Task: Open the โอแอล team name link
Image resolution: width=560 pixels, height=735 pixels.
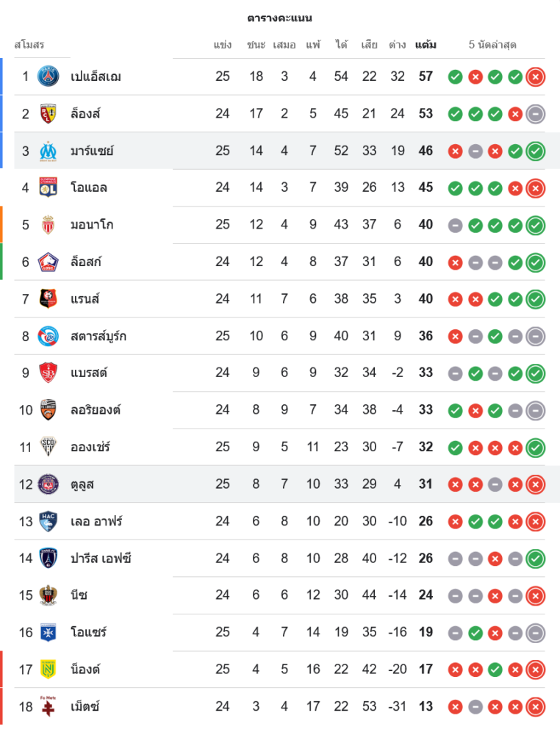Action: click(89, 187)
